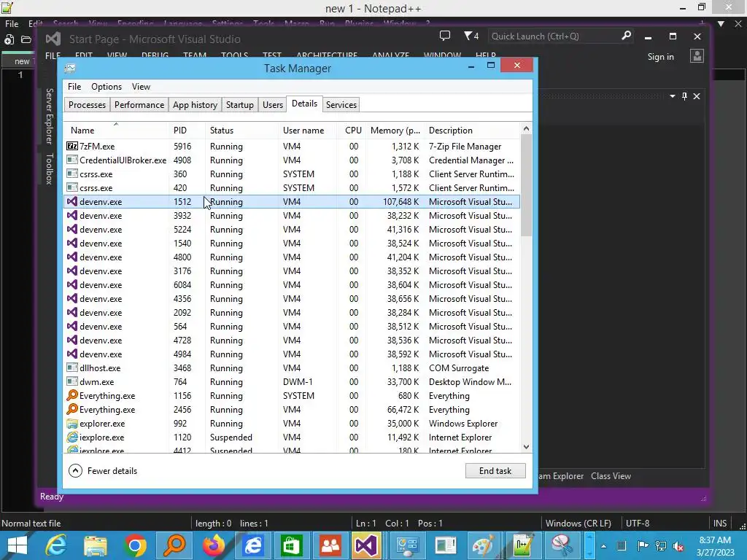Switch to Services tab
747x560 pixels.
coord(341,105)
